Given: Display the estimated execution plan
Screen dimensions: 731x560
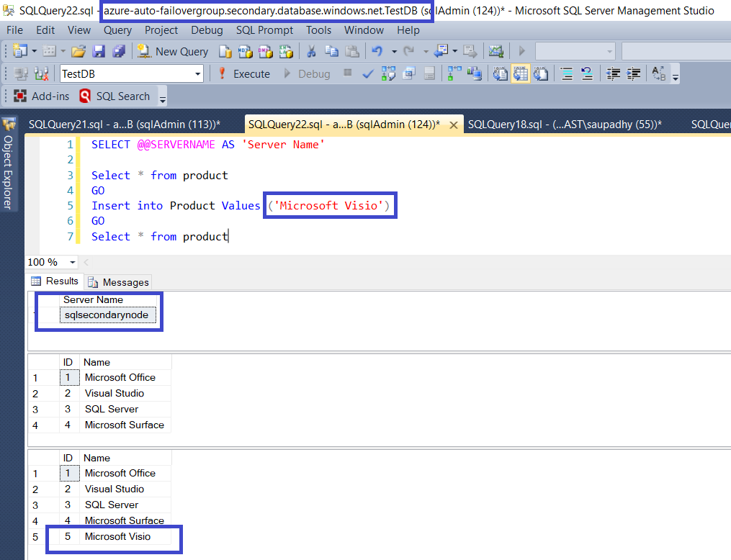Looking at the screenshot, I should point(388,73).
